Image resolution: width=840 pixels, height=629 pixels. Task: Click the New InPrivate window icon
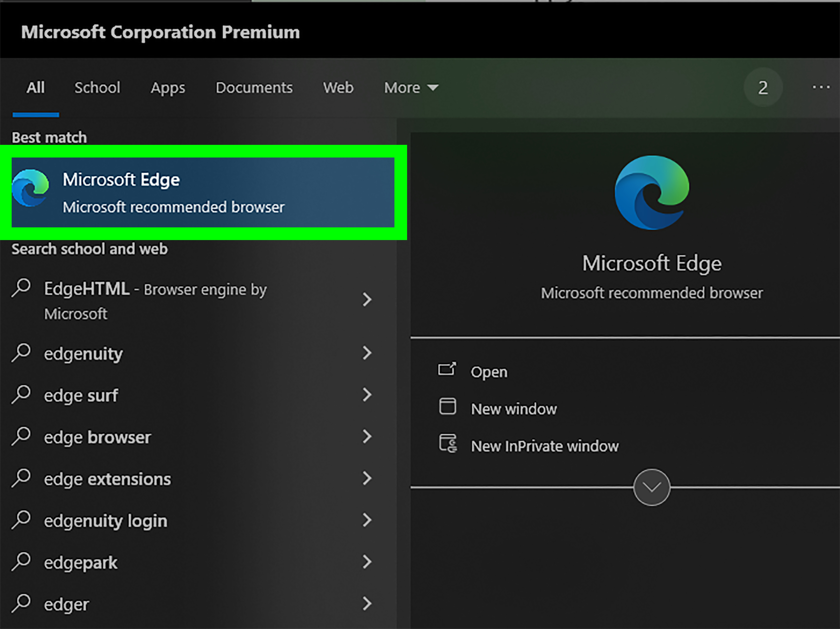tap(448, 443)
